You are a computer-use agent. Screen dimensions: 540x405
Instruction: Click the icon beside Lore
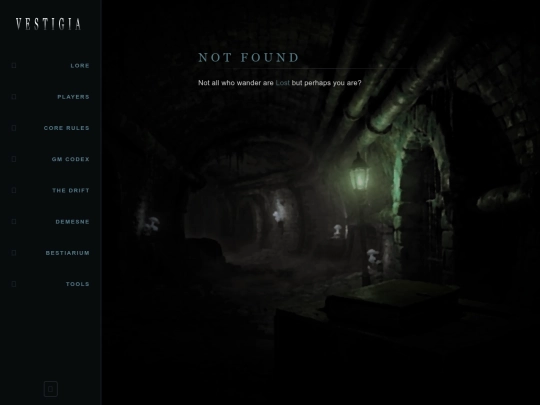coord(14,65)
